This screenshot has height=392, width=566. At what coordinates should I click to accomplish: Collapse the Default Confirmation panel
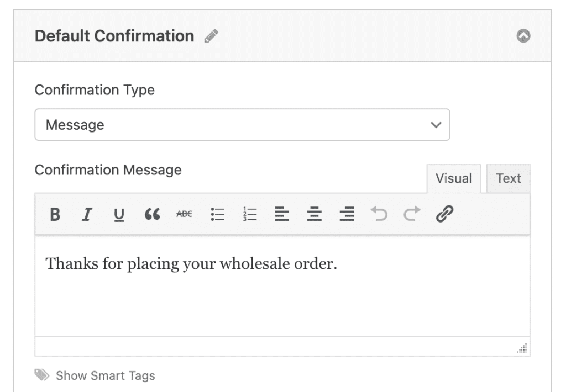point(523,36)
